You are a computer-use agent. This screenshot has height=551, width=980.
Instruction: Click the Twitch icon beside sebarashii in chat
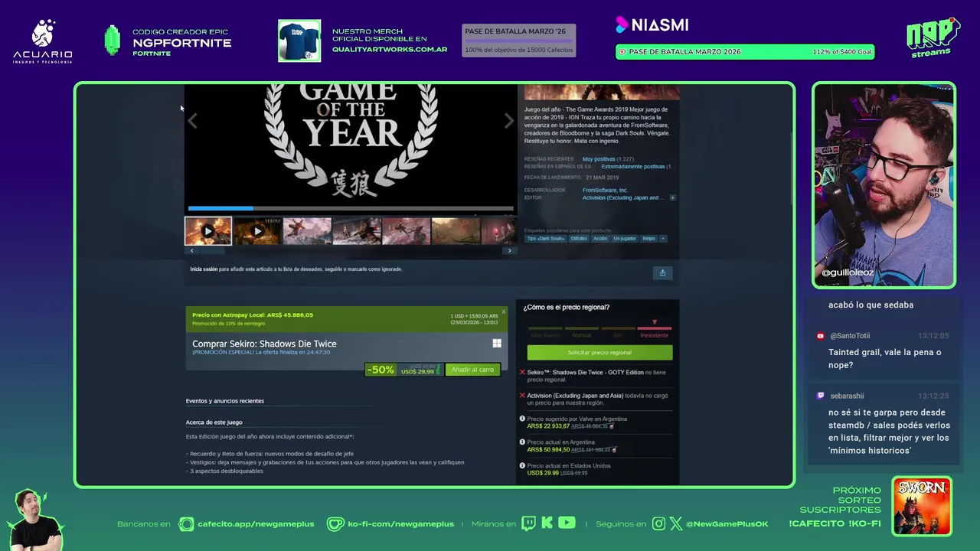[x=821, y=396]
